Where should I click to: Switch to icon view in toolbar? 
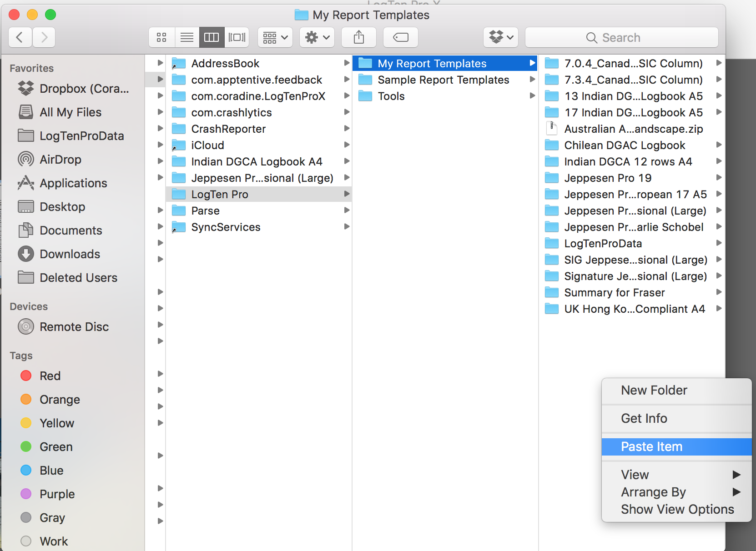point(161,37)
